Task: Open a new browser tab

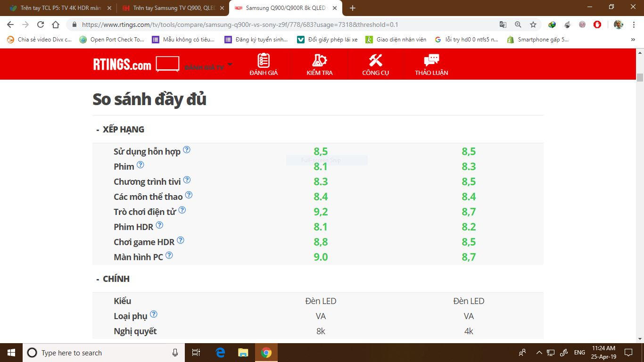Action: 353,8
